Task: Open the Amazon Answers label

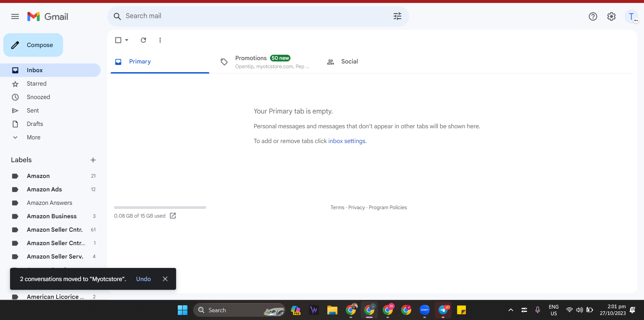Action: [50, 203]
